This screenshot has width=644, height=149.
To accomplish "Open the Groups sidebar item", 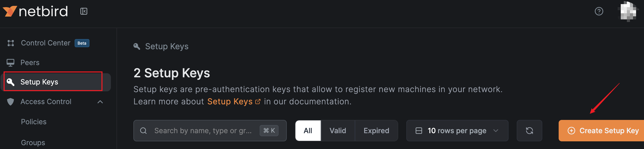I will [33, 142].
